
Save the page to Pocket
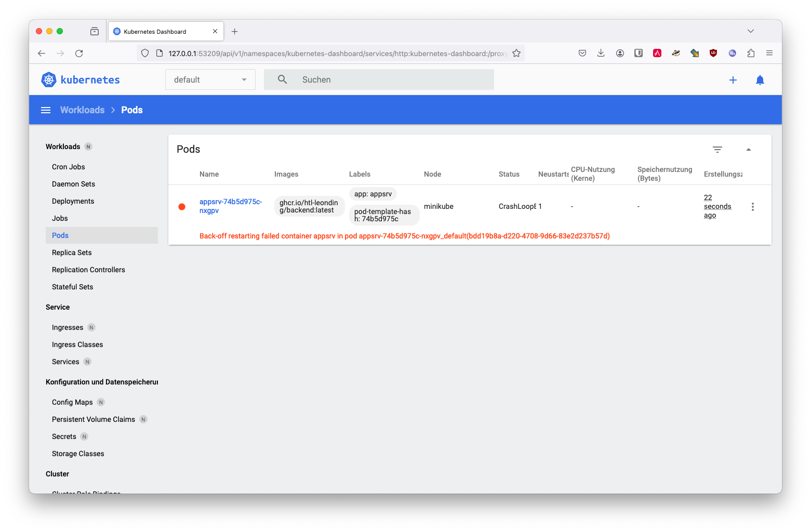click(582, 53)
